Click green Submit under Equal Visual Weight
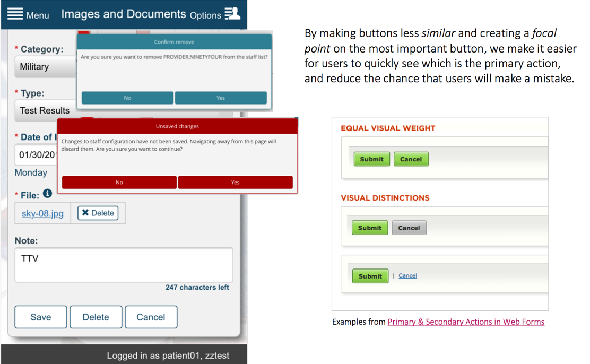 (x=371, y=159)
